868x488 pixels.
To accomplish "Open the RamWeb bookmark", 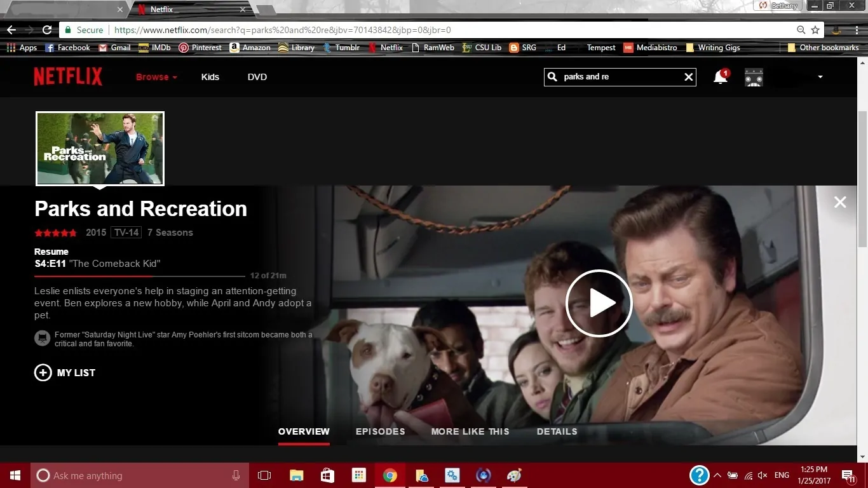I will [433, 48].
